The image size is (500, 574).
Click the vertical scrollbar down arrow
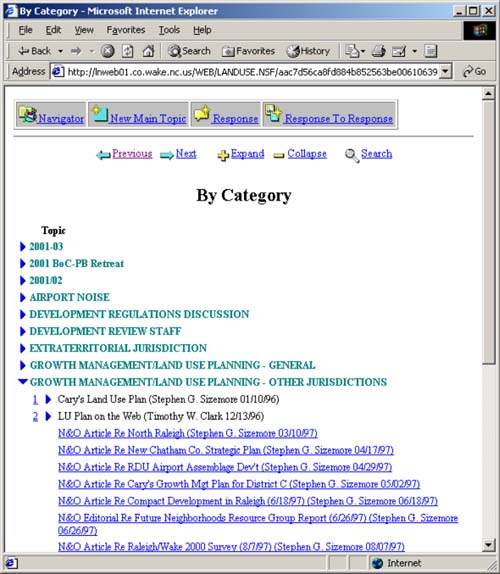[488, 545]
